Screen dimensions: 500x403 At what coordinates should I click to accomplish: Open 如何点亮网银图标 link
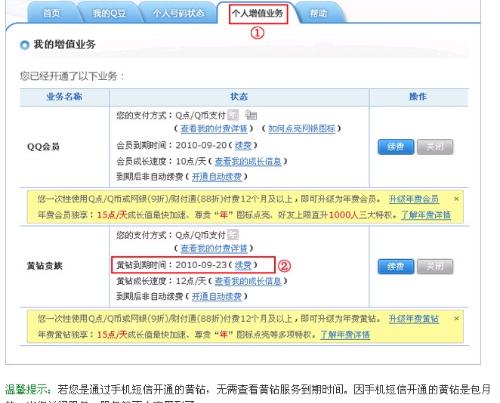click(301, 128)
